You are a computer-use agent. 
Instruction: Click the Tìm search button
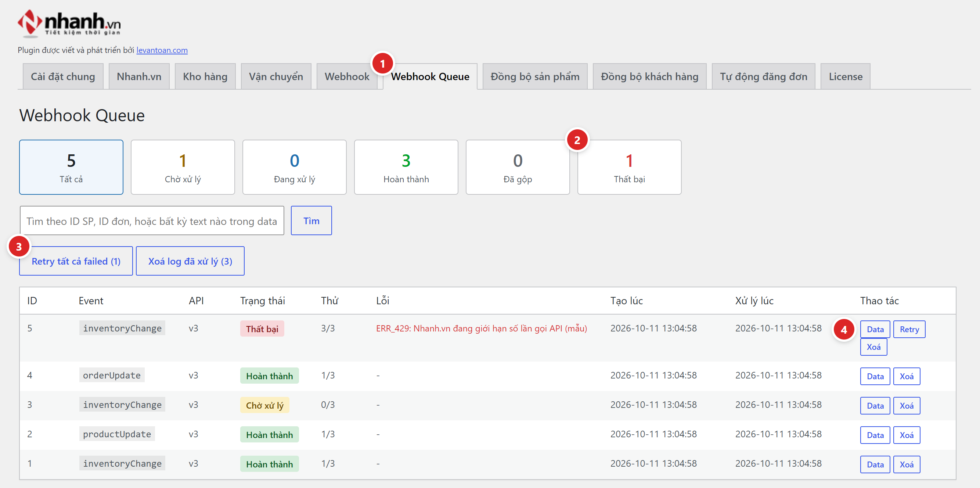click(311, 221)
